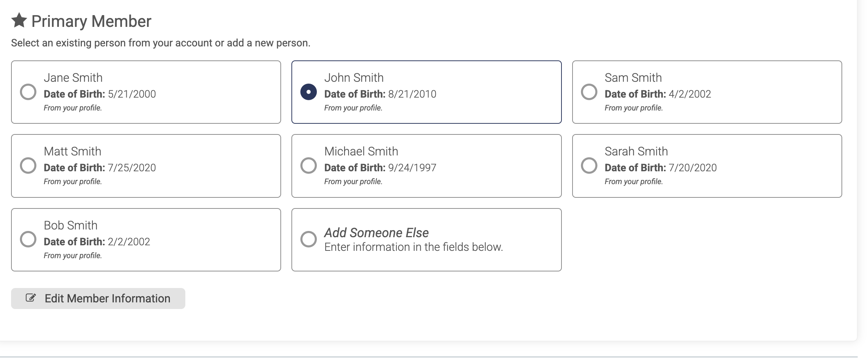The image size is (868, 358).
Task: Choose the Sarah Smith radio button
Action: (x=589, y=165)
